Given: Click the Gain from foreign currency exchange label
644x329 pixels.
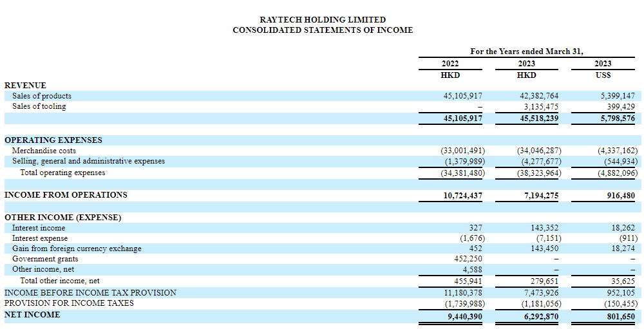Looking at the screenshot, I should coord(77,249).
